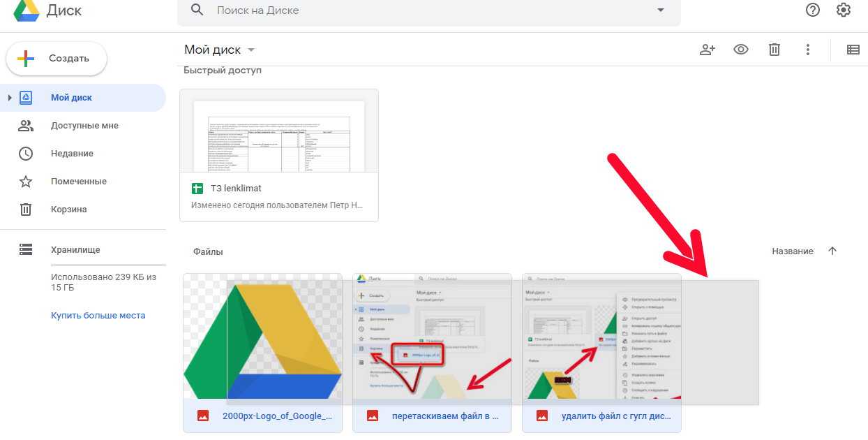This screenshot has height=440, width=868.
Task: Open the help question mark icon
Action: 812,10
